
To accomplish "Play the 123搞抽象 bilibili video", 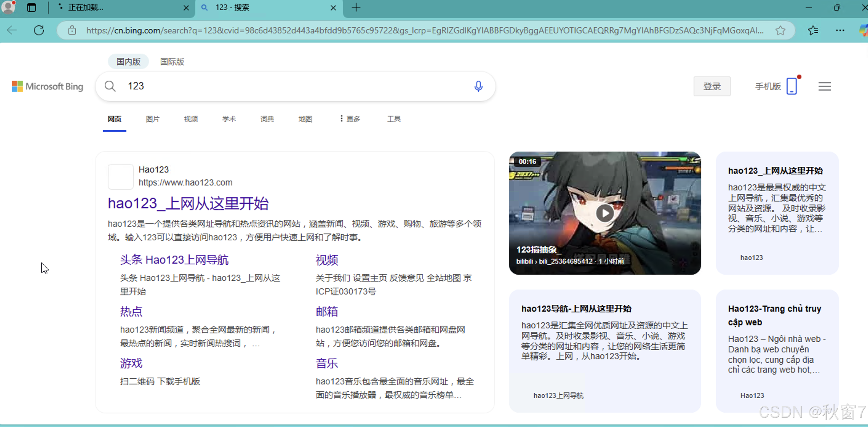I will point(605,213).
